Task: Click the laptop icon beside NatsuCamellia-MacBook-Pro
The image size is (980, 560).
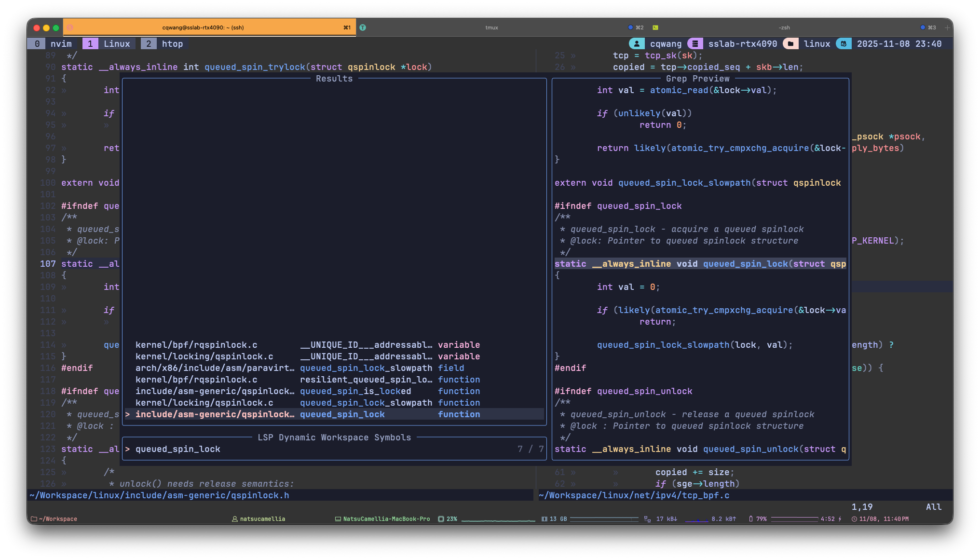Action: point(338,519)
